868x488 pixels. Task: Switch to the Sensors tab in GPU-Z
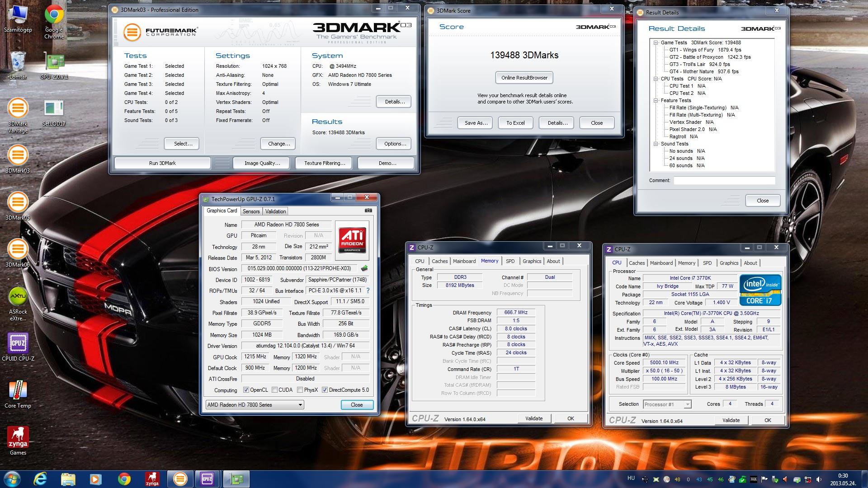pyautogui.click(x=251, y=211)
